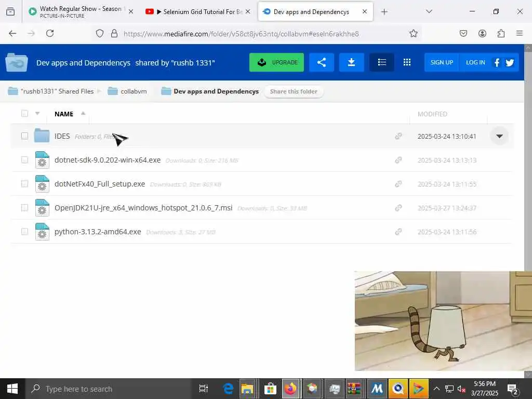The height and width of the screenshot is (399, 532).
Task: Click the SIGN UP button
Action: (442, 62)
